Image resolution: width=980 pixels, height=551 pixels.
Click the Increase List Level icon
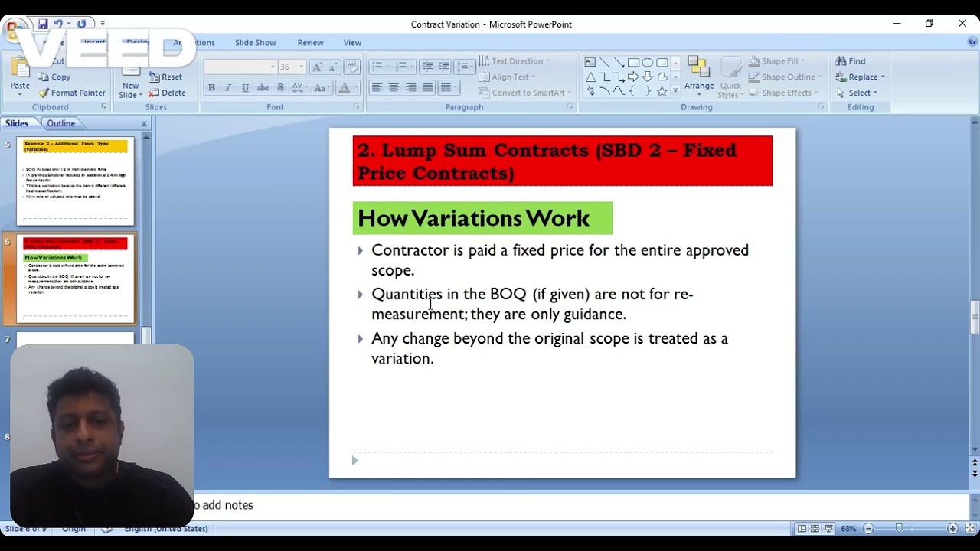click(444, 67)
